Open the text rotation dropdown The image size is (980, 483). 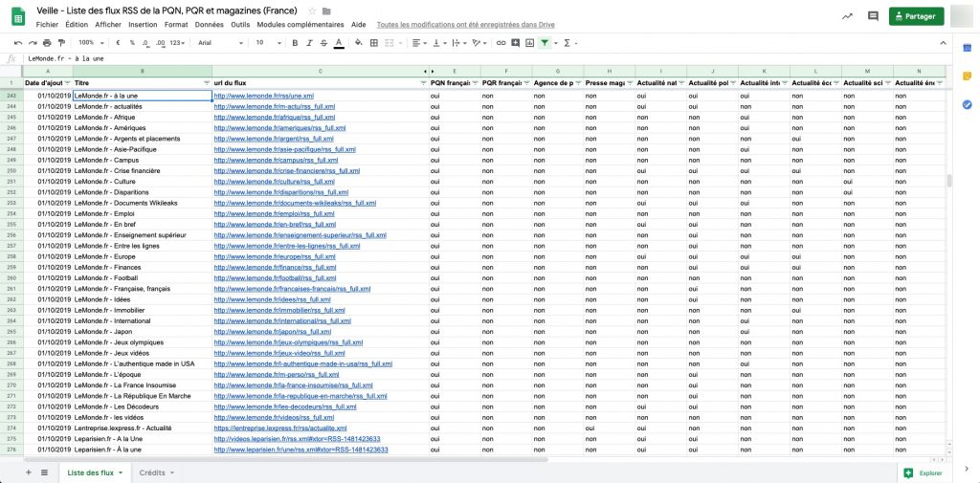[479, 43]
